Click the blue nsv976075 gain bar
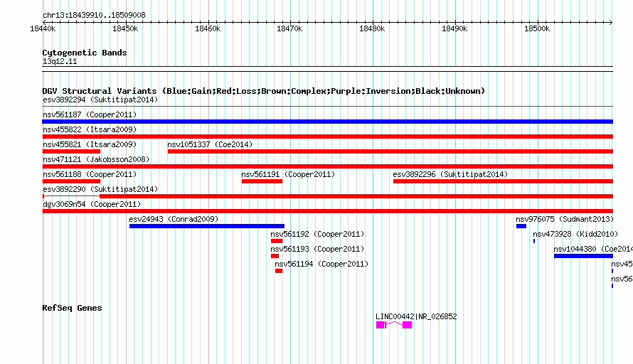633x364 pixels. pyautogui.click(x=521, y=226)
